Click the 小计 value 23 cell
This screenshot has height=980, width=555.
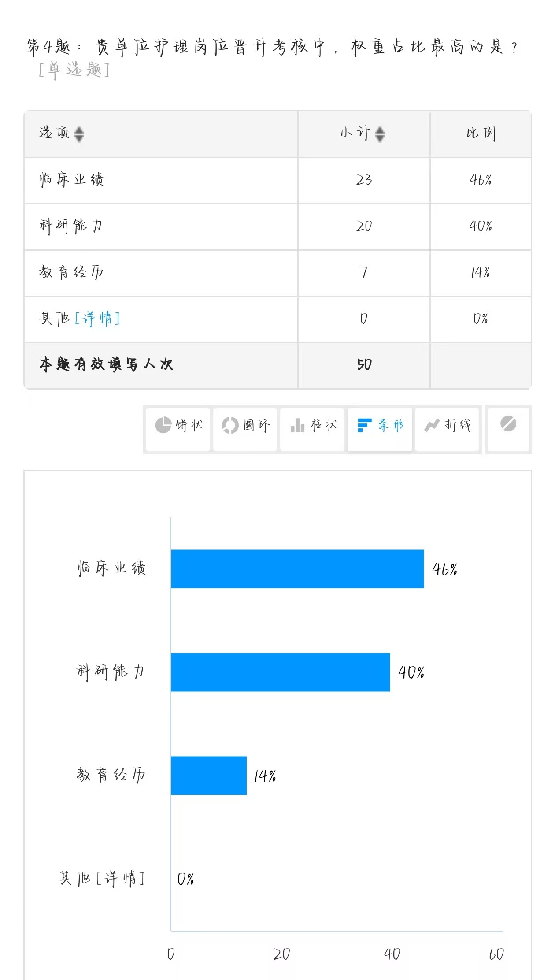coord(364,180)
